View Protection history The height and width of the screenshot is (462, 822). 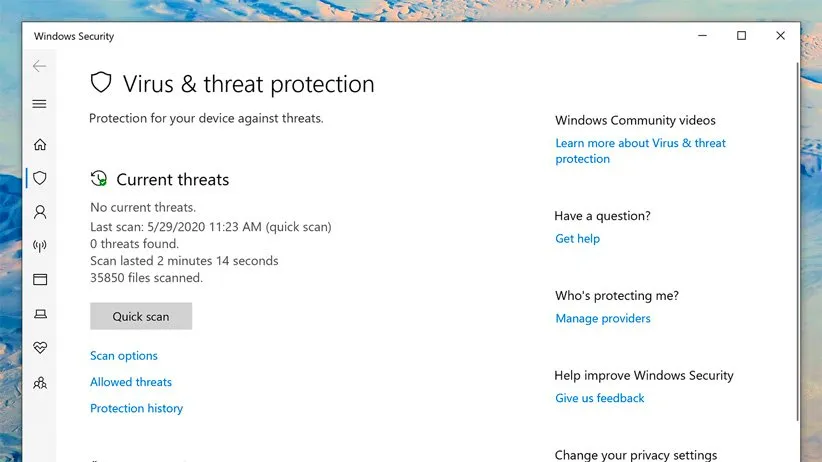click(136, 408)
